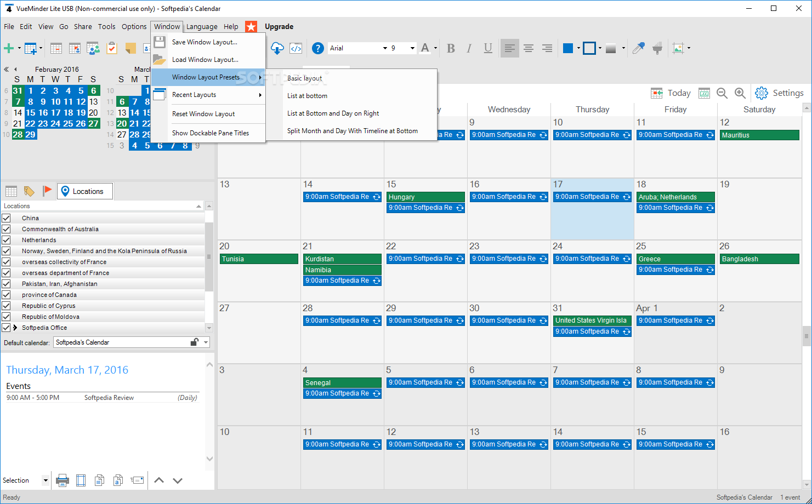
Task: Open the task clipboard checkmark icon
Action: [111, 48]
